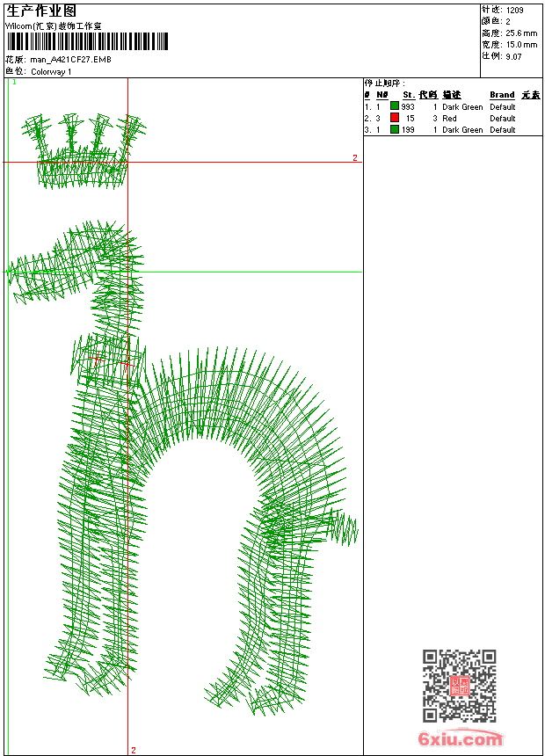Click the St. column header
This screenshot has height=756, width=545.
coord(408,95)
